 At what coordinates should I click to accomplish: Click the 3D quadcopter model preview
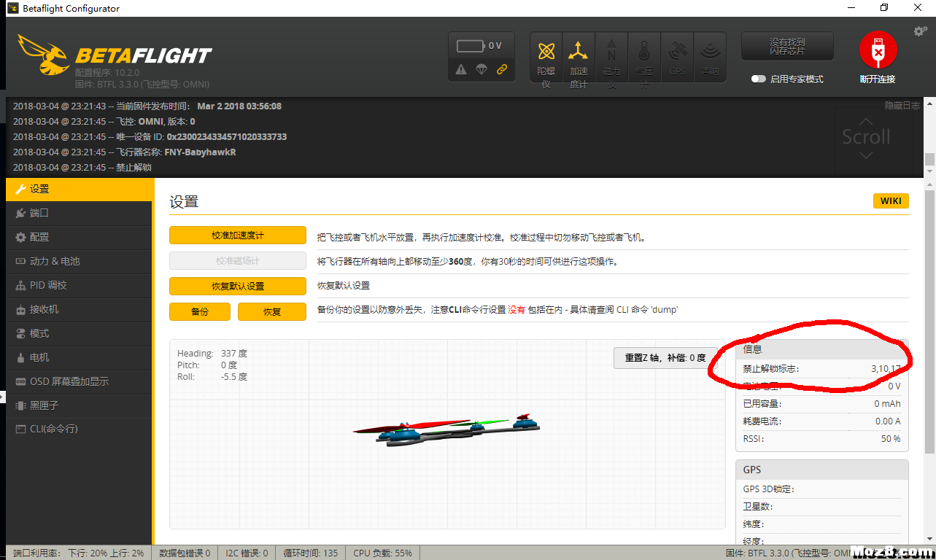pyautogui.click(x=446, y=432)
